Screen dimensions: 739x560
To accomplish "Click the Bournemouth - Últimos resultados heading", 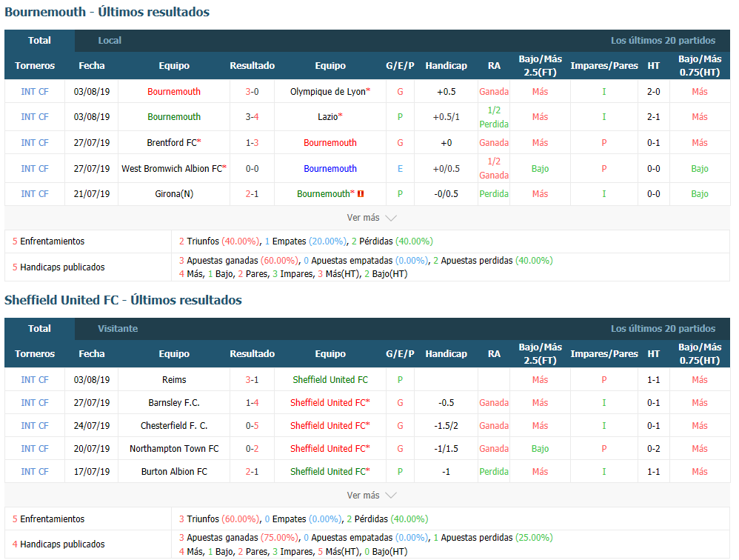I will coord(107,12).
